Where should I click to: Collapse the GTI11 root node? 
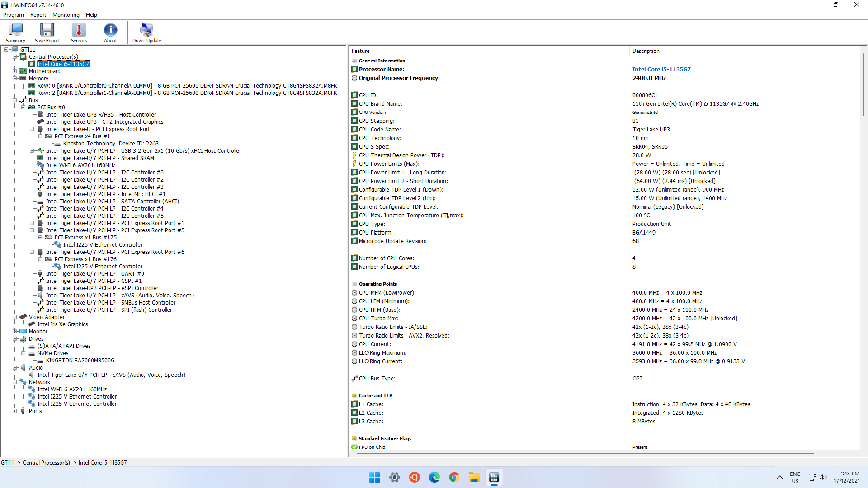click(x=6, y=49)
